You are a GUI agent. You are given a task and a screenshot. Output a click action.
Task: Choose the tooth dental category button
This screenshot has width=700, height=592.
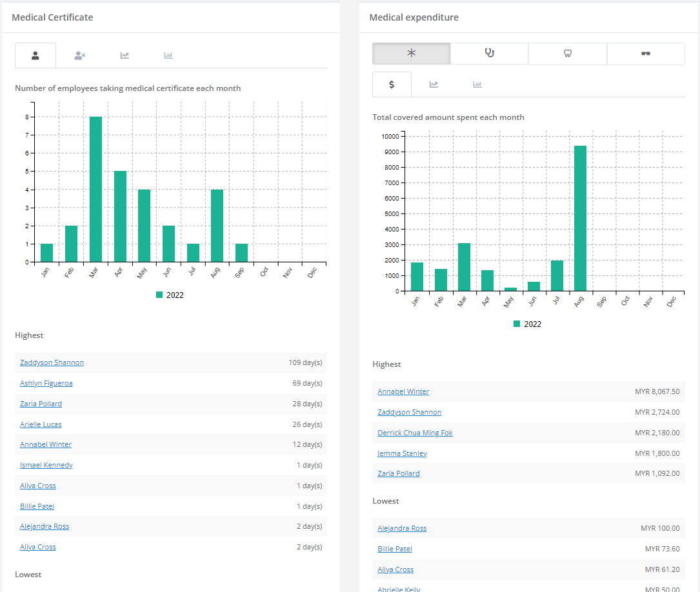point(567,54)
